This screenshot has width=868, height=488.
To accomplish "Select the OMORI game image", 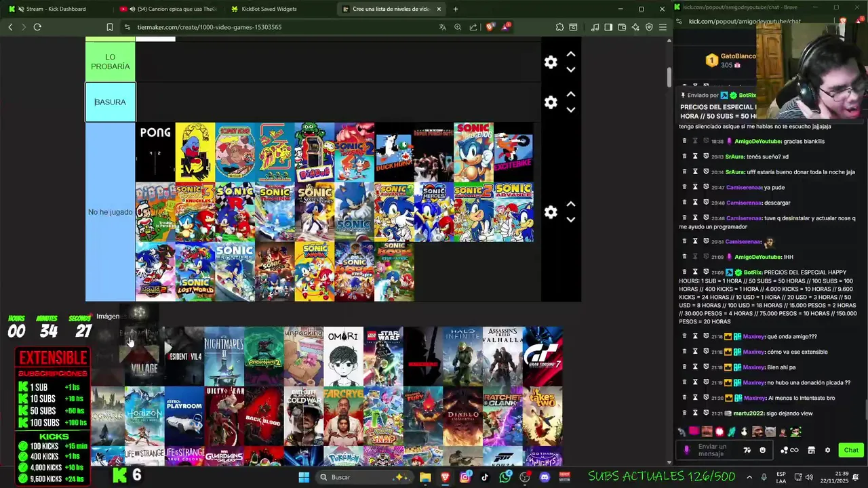I will pyautogui.click(x=343, y=357).
